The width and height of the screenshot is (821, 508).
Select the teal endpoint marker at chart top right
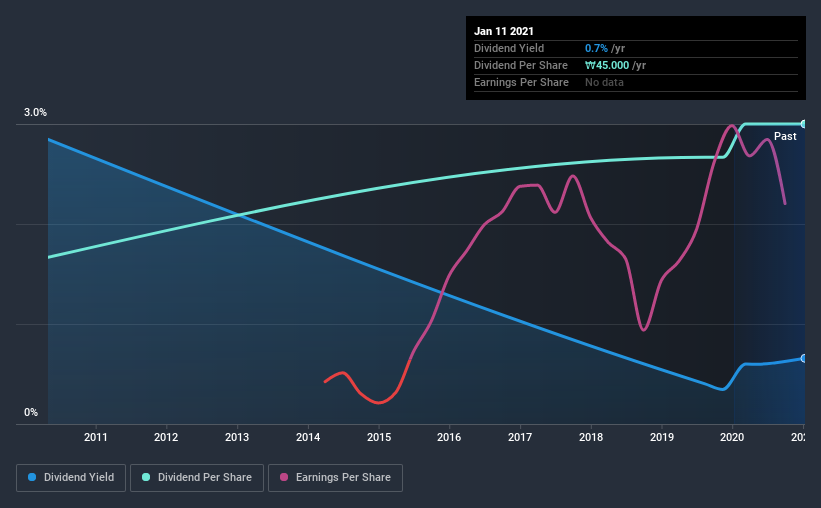coord(804,124)
